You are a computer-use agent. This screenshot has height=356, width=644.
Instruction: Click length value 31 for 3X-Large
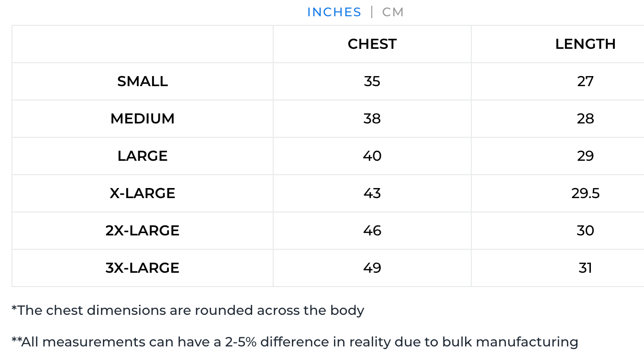(585, 268)
